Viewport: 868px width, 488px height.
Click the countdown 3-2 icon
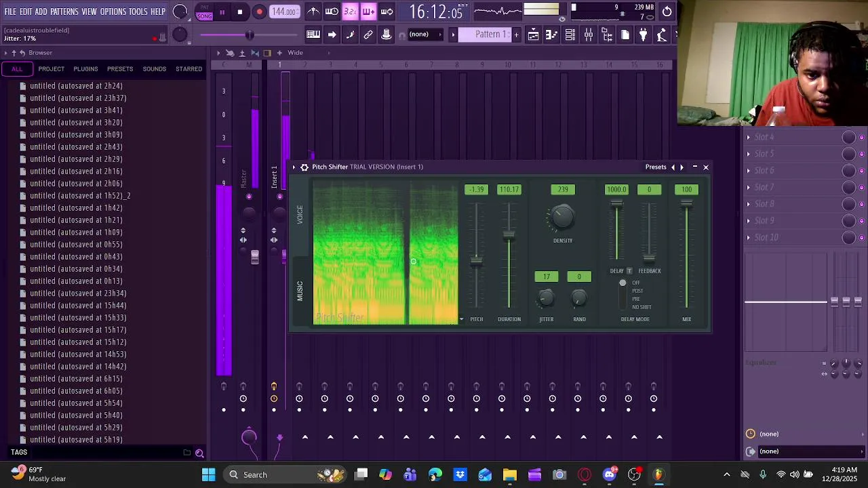350,12
